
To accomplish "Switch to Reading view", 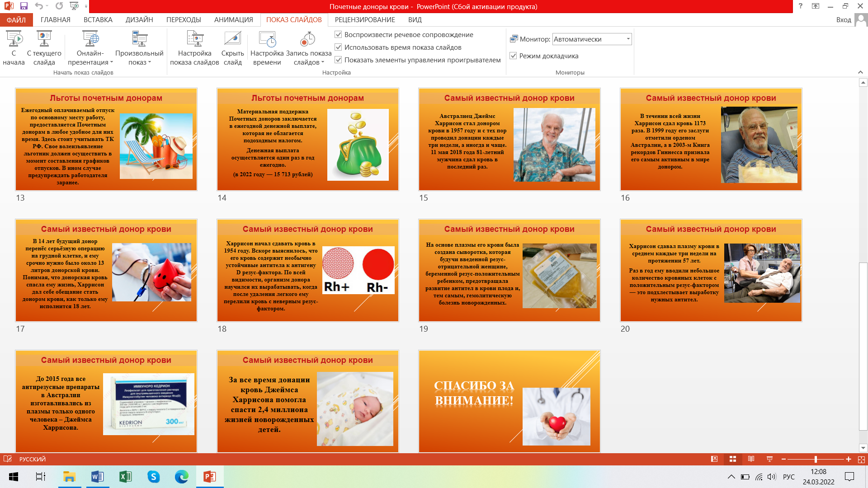I will tap(751, 459).
